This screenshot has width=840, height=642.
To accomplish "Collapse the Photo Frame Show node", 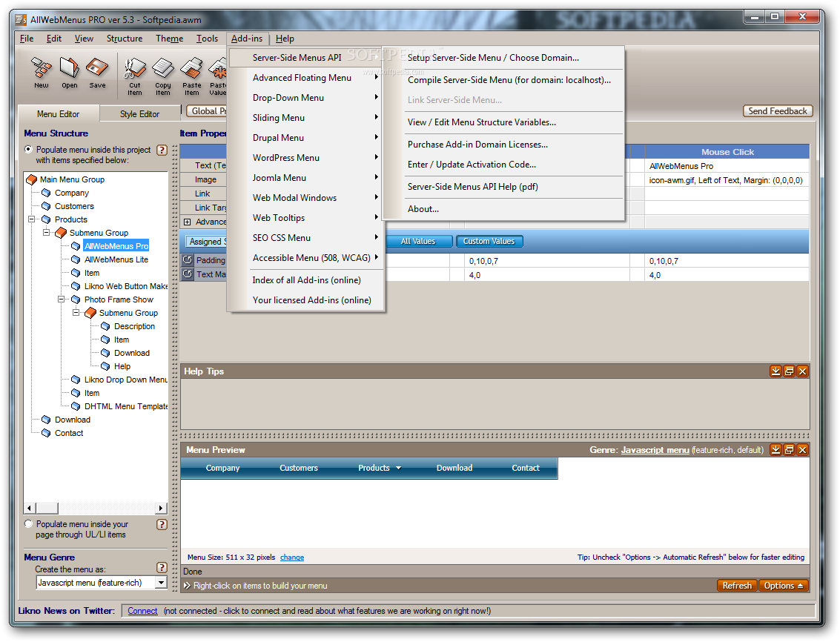I will [62, 299].
